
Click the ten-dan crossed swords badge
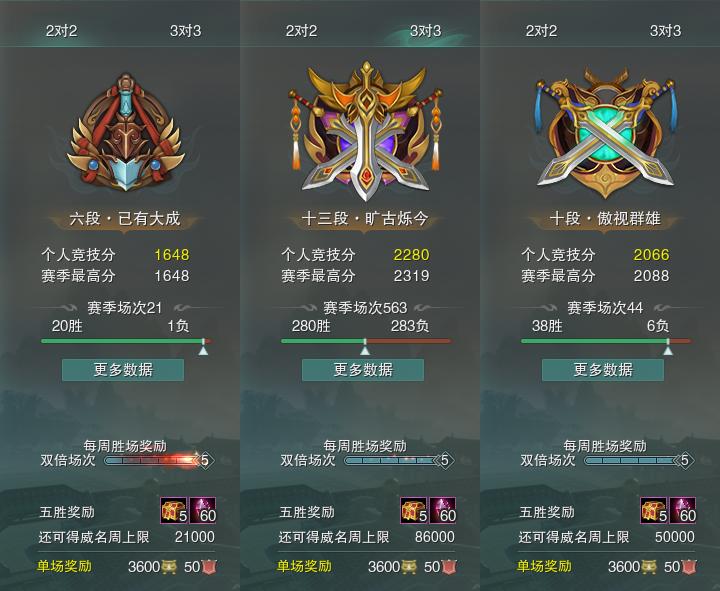point(605,132)
